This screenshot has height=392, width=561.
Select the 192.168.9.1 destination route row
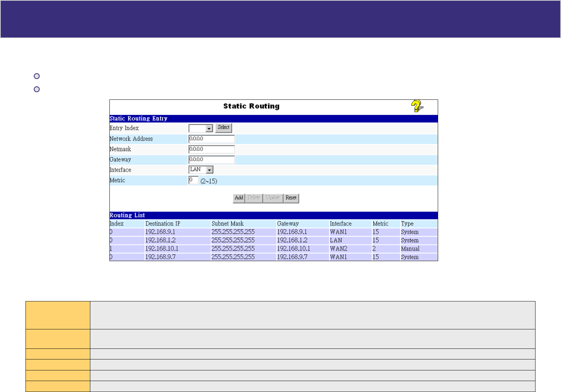(x=160, y=232)
